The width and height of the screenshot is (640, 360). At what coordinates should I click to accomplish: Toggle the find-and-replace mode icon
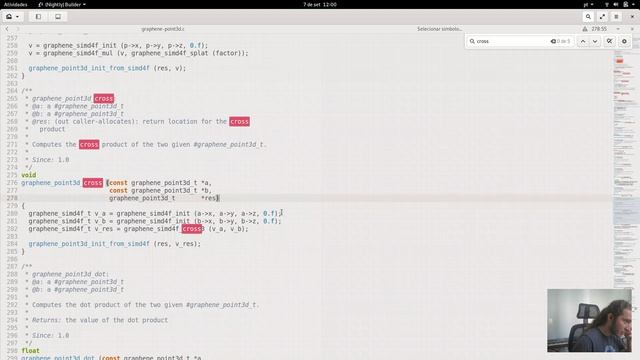(609, 41)
